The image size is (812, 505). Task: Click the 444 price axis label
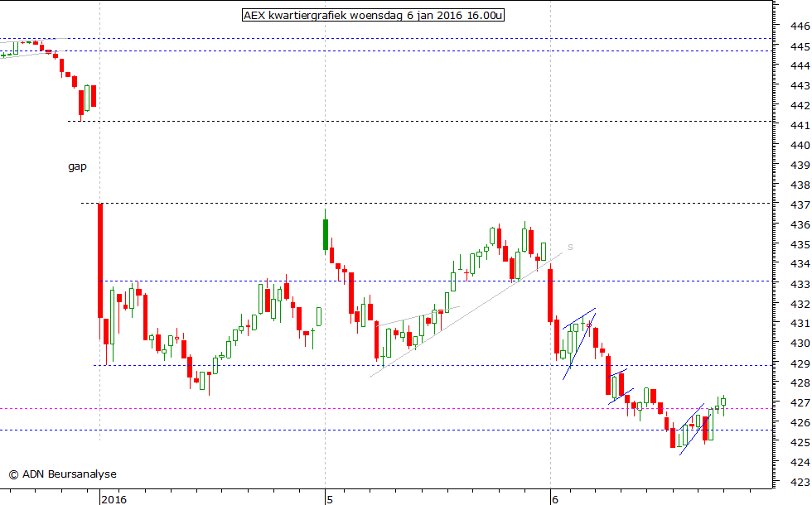pos(800,65)
